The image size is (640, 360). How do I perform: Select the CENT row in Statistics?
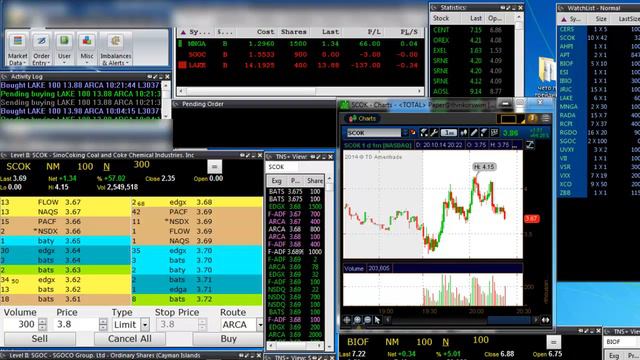coord(471,30)
